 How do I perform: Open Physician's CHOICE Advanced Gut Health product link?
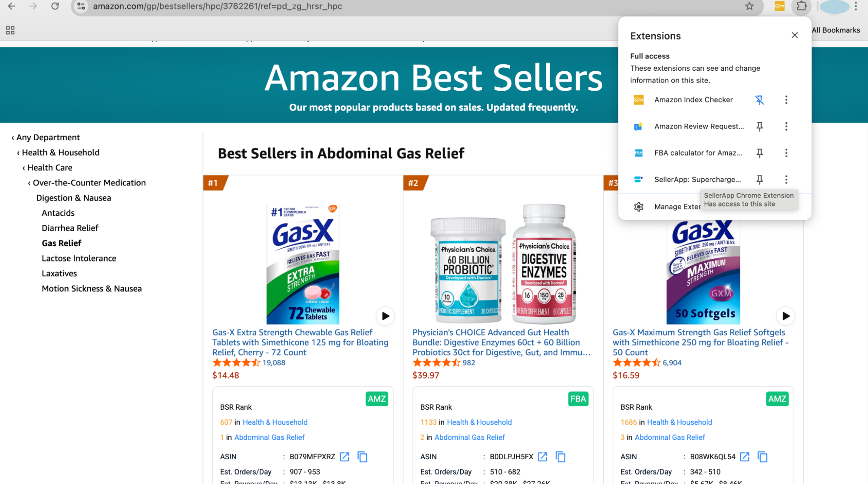(502, 342)
